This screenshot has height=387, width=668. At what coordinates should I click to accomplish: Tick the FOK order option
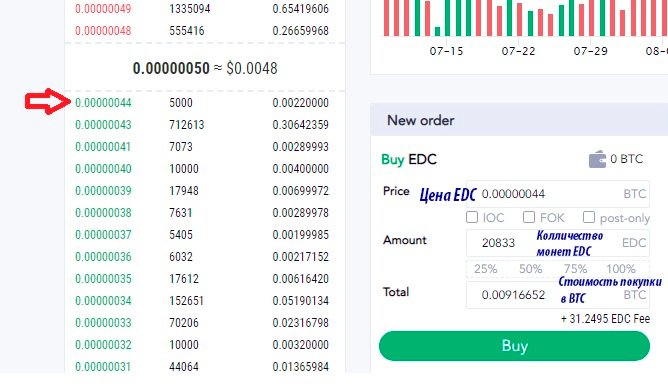(x=529, y=217)
